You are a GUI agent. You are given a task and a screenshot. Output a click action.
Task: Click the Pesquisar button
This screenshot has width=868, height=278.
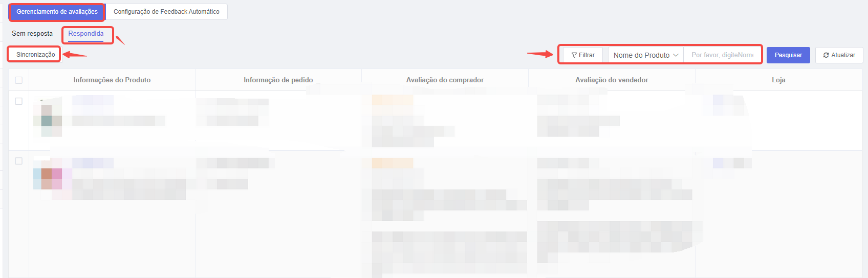pos(788,55)
